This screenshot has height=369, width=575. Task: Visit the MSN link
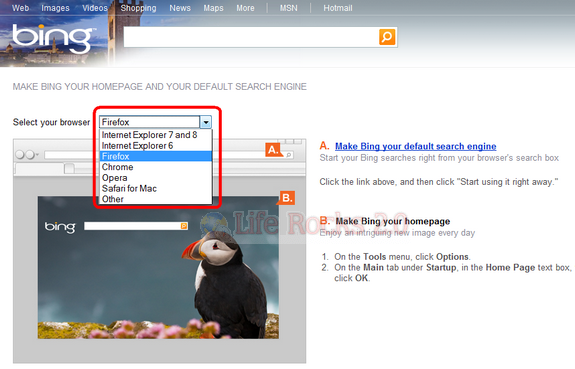289,8
